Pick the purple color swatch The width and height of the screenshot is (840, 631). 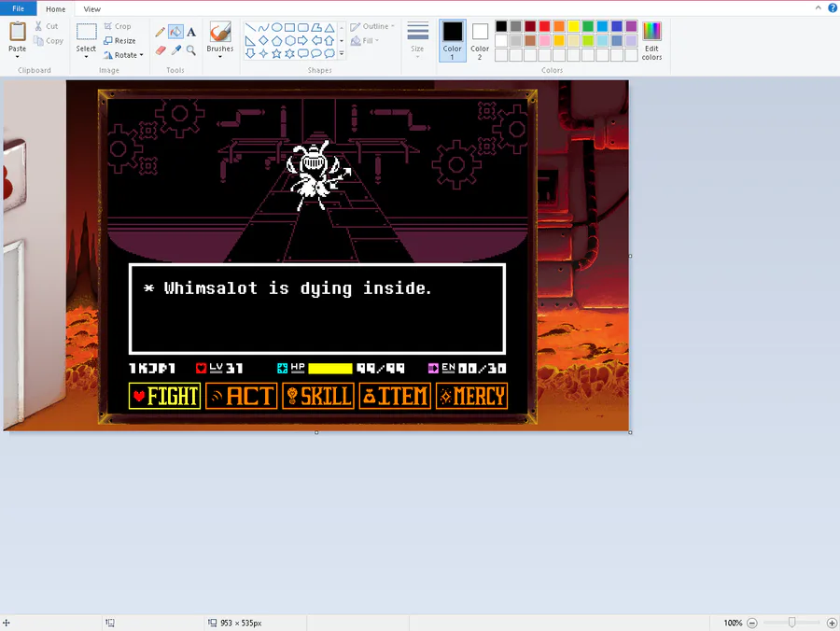click(x=631, y=26)
